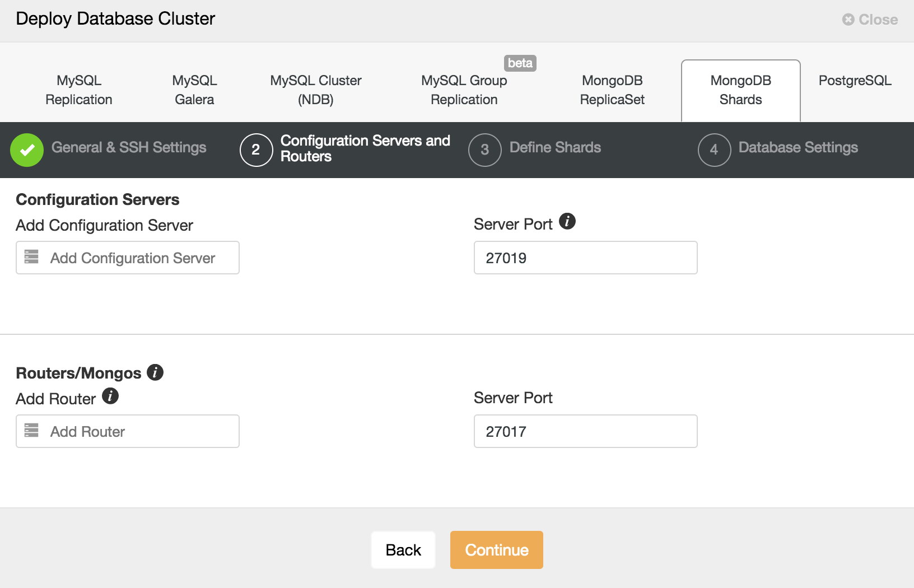Click the Add Configuration Server input field
This screenshot has width=914, height=588.
(128, 258)
